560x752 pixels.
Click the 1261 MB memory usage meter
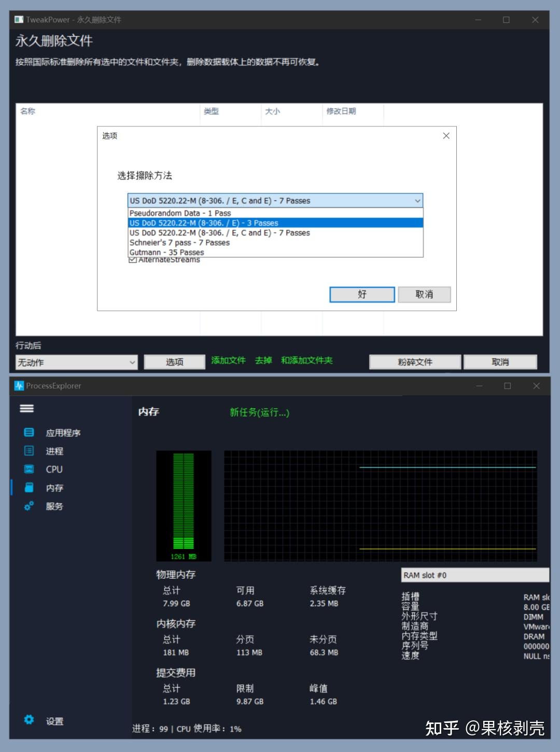point(184,506)
